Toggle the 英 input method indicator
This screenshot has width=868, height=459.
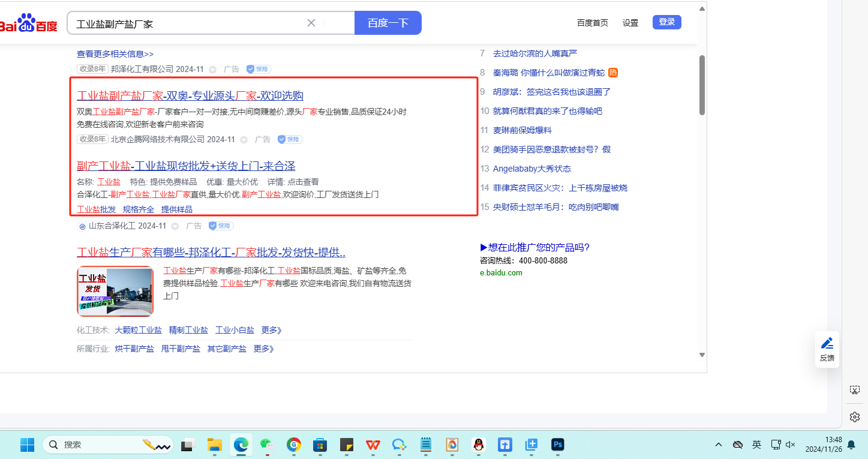[756, 445]
